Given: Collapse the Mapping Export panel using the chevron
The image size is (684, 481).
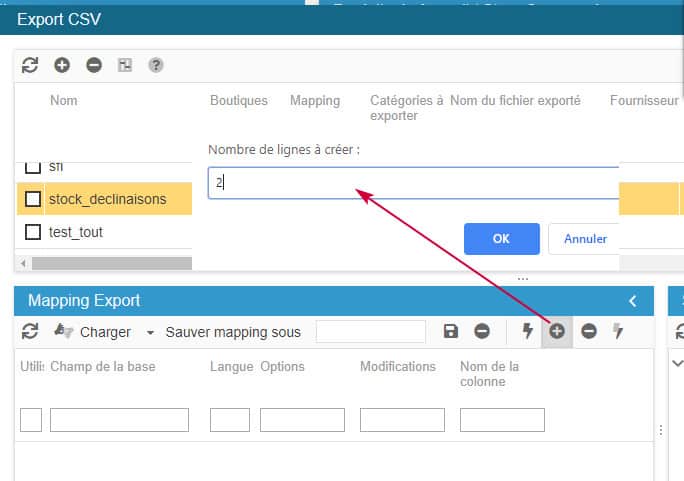Looking at the screenshot, I should pos(632,300).
